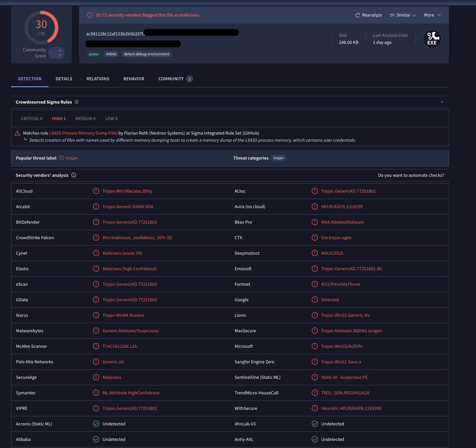This screenshot has height=448, width=476.
Task: Click the EXE file type icon
Action: point(432,39)
